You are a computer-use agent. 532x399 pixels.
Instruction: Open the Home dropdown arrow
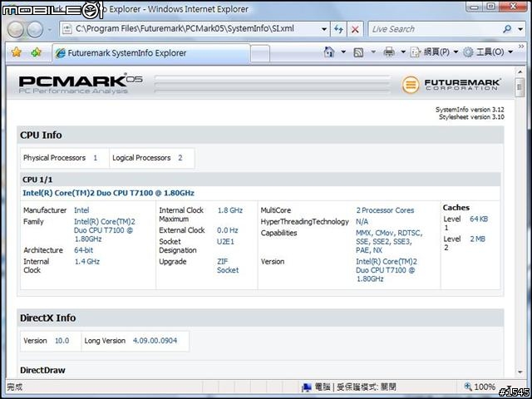(x=343, y=52)
